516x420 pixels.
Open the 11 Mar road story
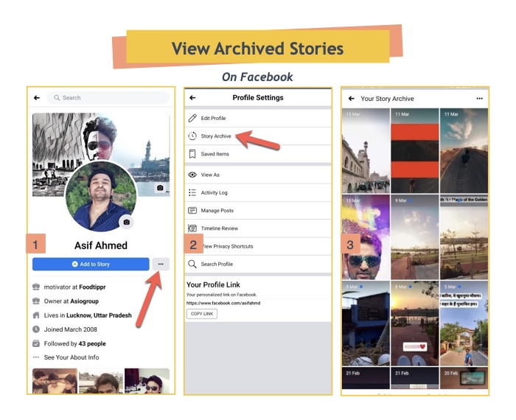[x=464, y=150]
